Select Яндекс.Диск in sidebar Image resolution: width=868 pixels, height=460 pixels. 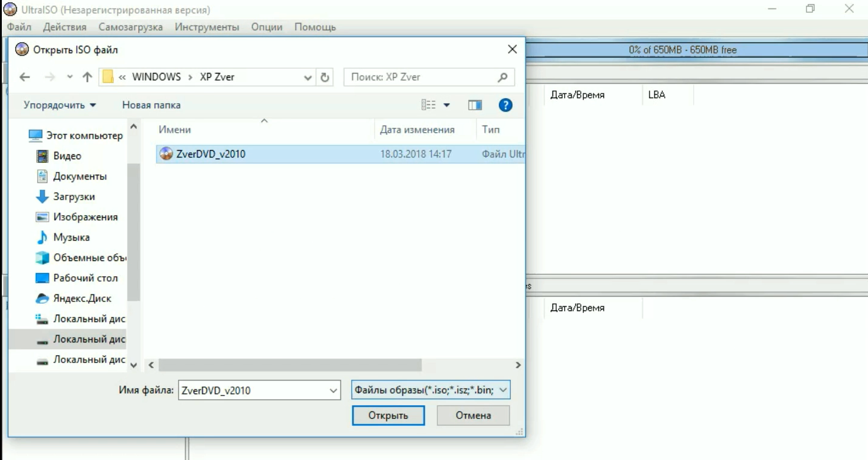pos(74,298)
